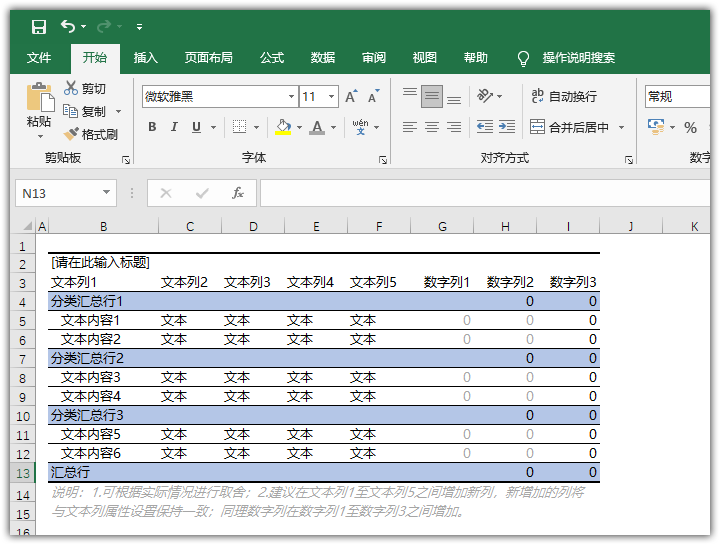Viewport: 720px width, 545px height.
Task: Click the Undo arrow icon
Action: pos(68,26)
